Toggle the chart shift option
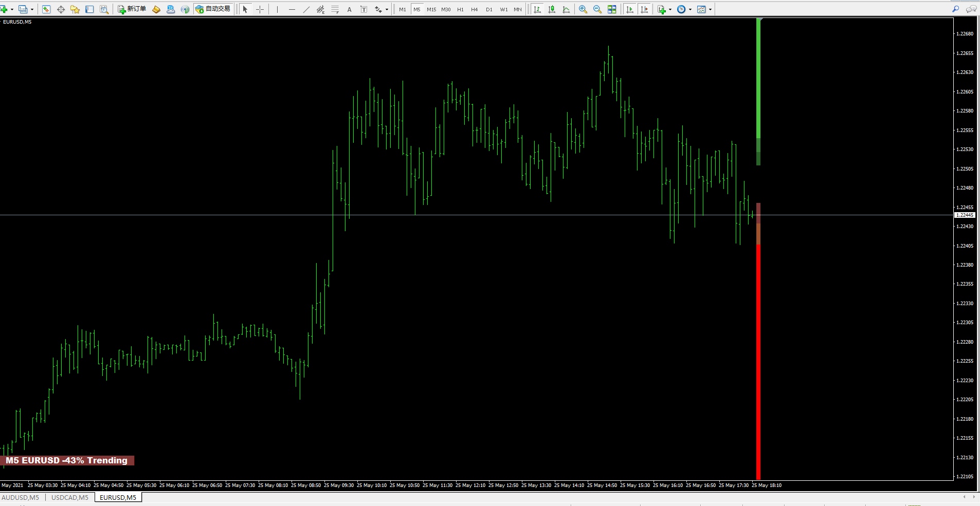The image size is (980, 506). coord(644,9)
